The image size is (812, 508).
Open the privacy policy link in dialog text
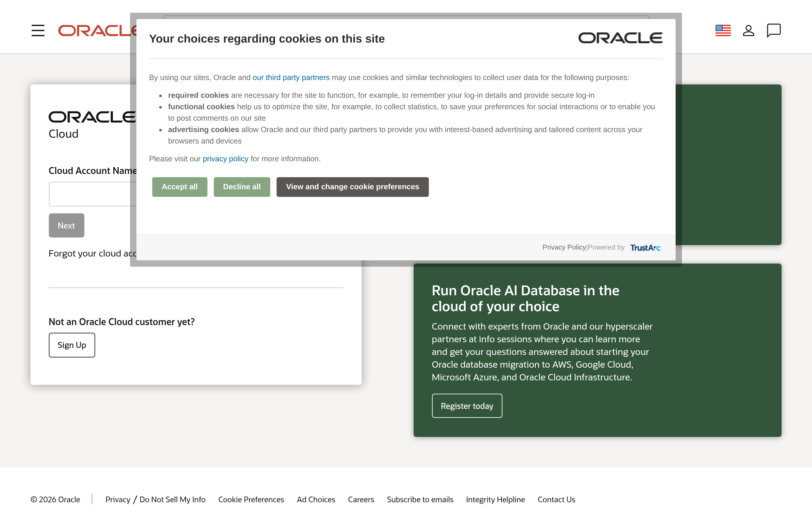coord(226,159)
